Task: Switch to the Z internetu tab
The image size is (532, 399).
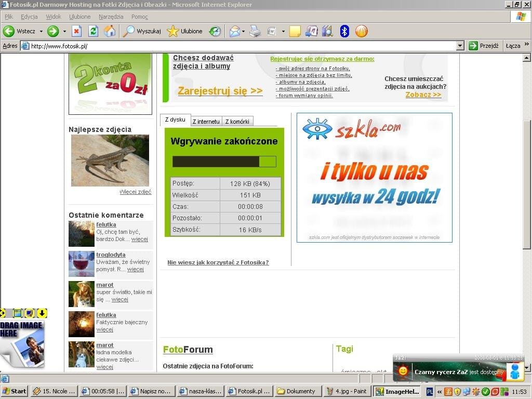Action: click(206, 122)
